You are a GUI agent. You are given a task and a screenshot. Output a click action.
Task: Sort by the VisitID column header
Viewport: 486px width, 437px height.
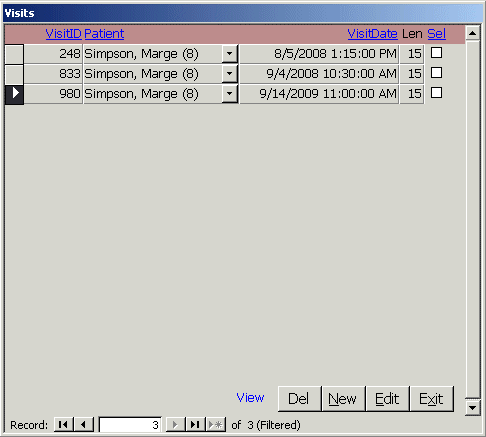coord(63,34)
